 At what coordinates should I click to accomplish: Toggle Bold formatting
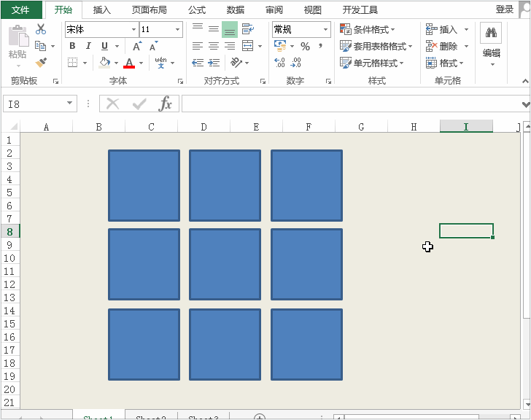pyautogui.click(x=72, y=46)
